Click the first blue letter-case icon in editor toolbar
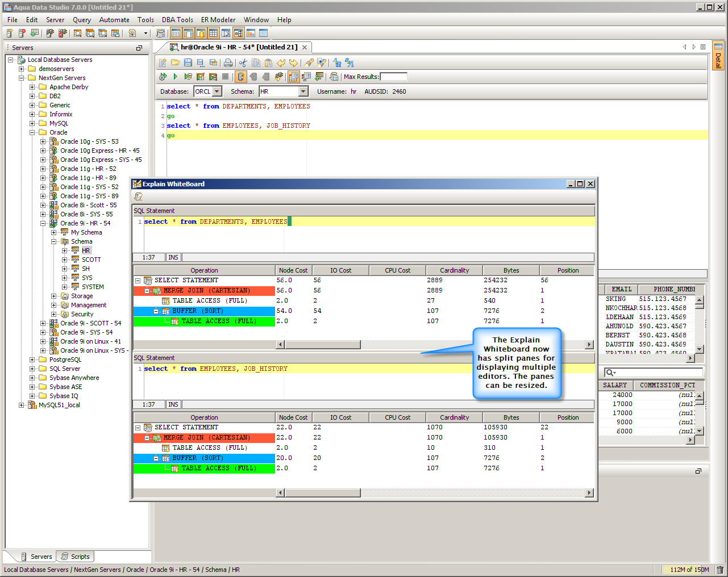 (x=337, y=63)
